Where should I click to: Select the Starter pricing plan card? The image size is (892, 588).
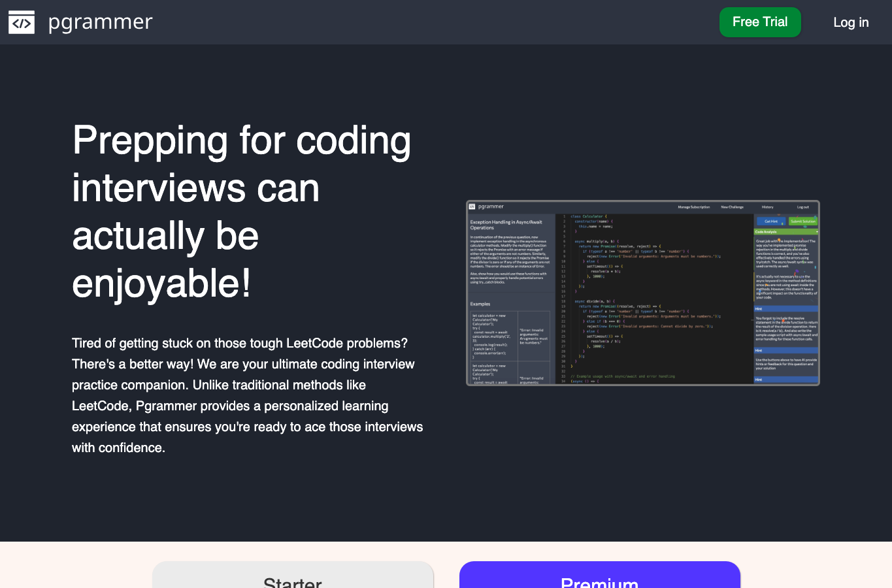point(293,575)
